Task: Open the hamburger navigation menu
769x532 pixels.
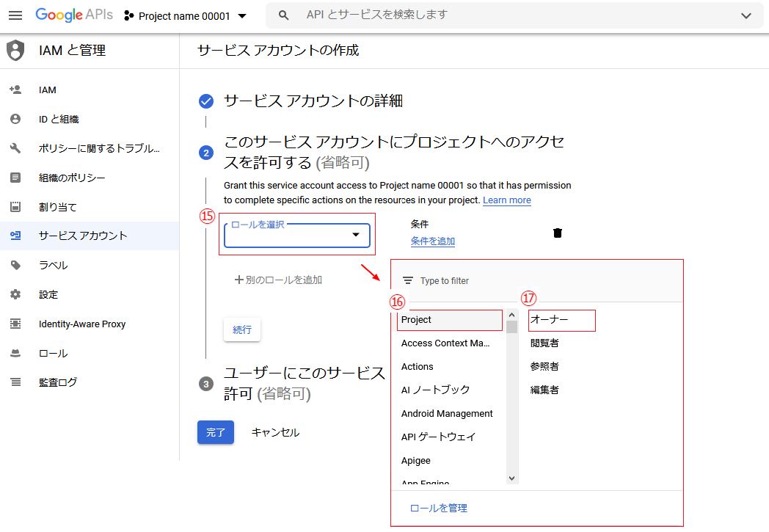Action: (x=15, y=15)
